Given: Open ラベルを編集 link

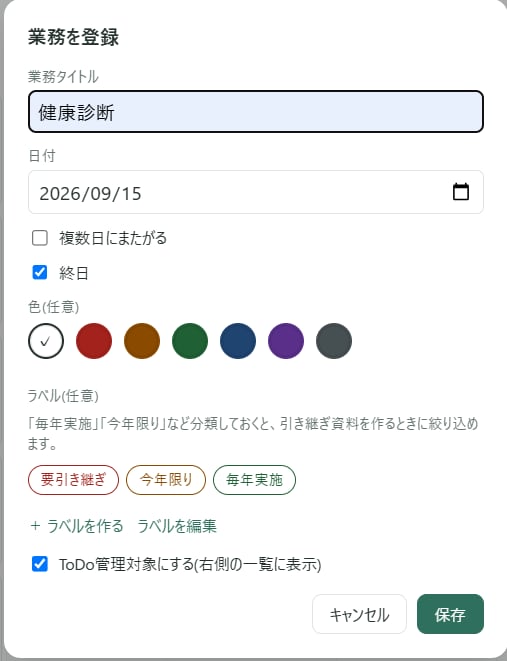Looking at the screenshot, I should [177, 526].
